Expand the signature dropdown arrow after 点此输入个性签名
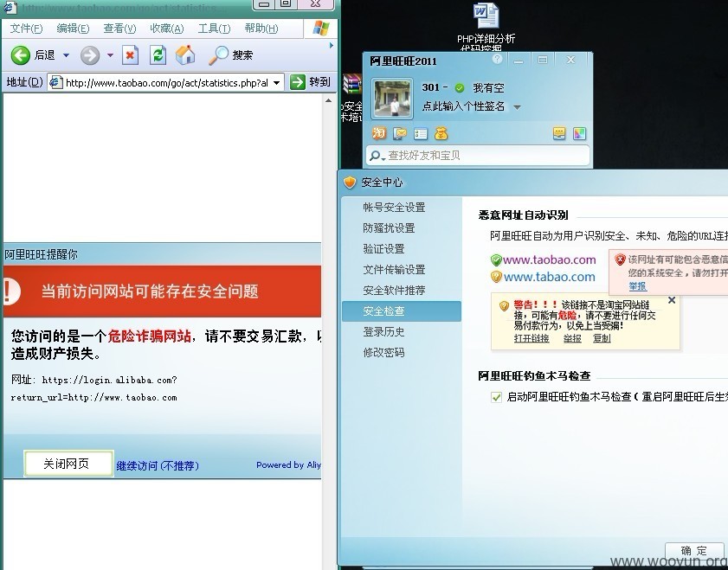Image resolution: width=728 pixels, height=570 pixels. point(517,107)
